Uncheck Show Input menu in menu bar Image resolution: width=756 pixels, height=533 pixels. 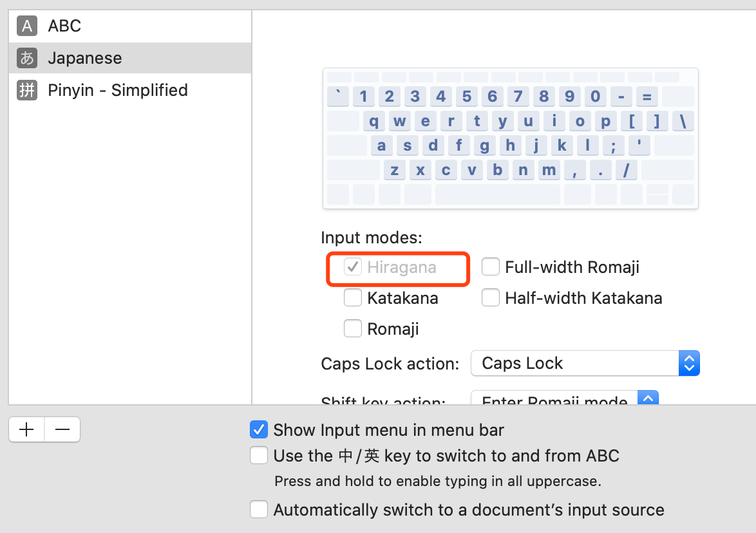(x=259, y=430)
